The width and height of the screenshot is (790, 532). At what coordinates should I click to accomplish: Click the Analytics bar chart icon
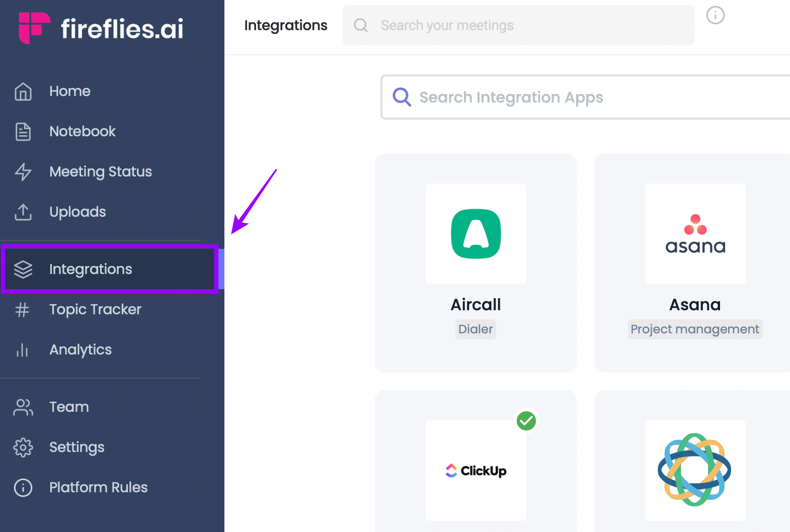[22, 349]
